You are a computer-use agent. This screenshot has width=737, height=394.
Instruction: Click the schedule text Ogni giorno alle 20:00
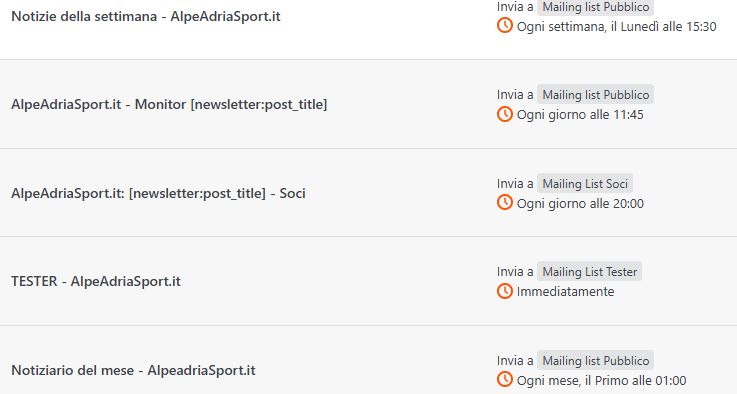[580, 204]
